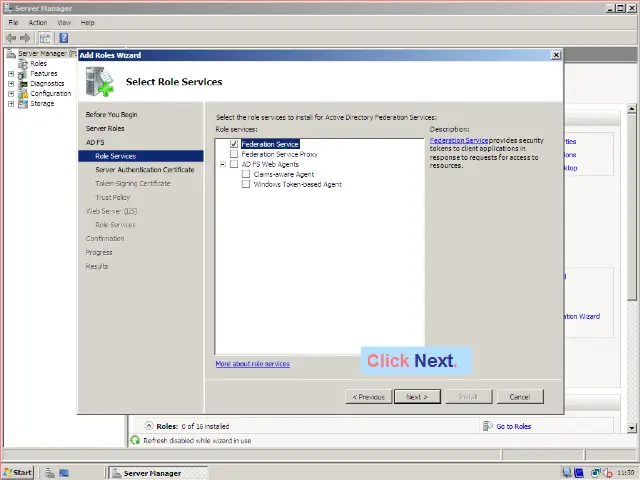Click the Next button
640x480 pixels.
pos(417,397)
